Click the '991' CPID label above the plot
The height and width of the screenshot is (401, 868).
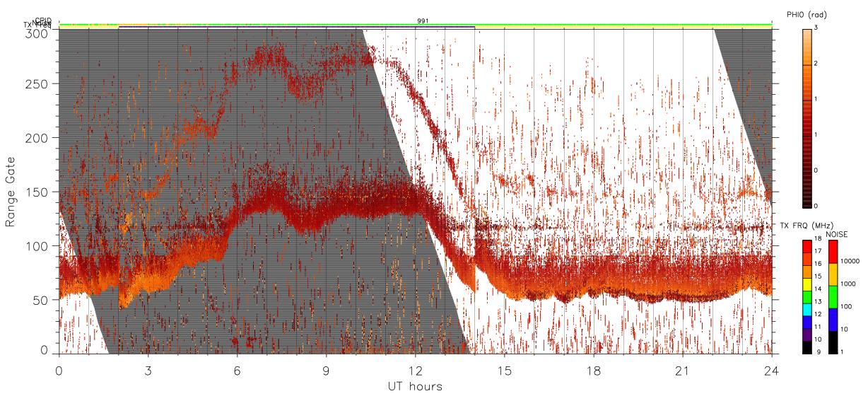(423, 21)
